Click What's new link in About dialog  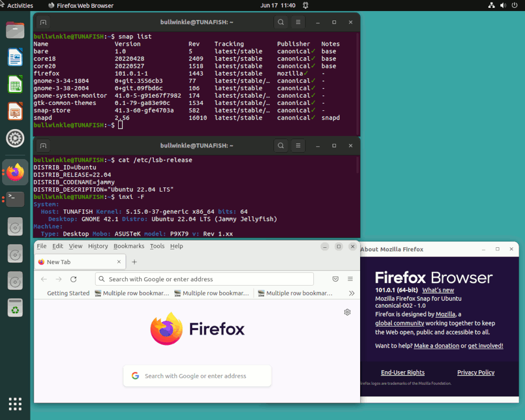[438, 290]
